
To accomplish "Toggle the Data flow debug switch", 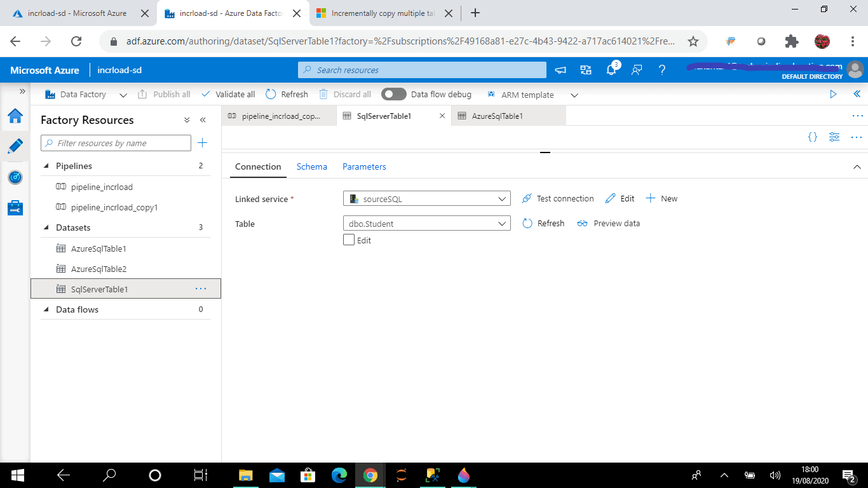I will click(394, 94).
